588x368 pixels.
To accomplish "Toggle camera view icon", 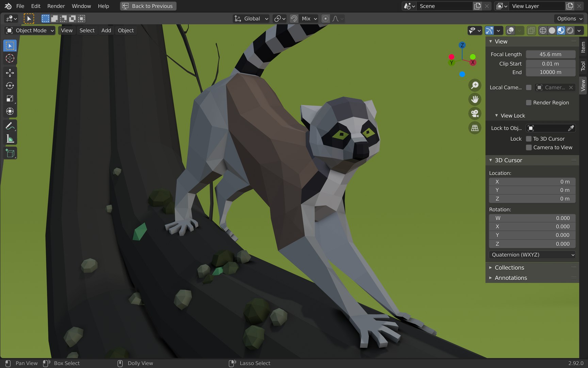I will pos(475,113).
